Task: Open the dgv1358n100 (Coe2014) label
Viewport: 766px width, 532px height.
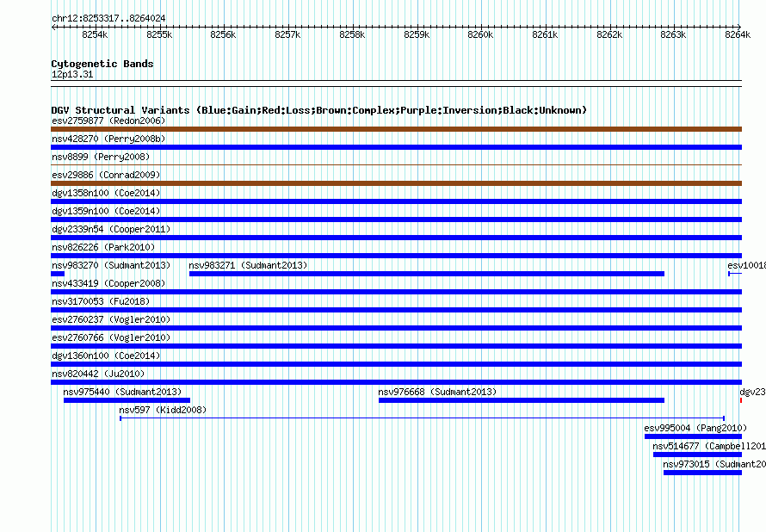Action: [x=105, y=193]
